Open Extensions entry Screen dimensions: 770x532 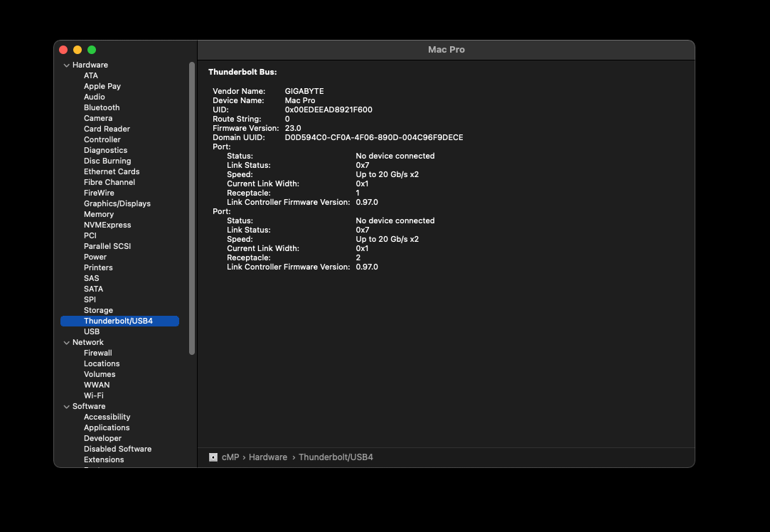104,459
